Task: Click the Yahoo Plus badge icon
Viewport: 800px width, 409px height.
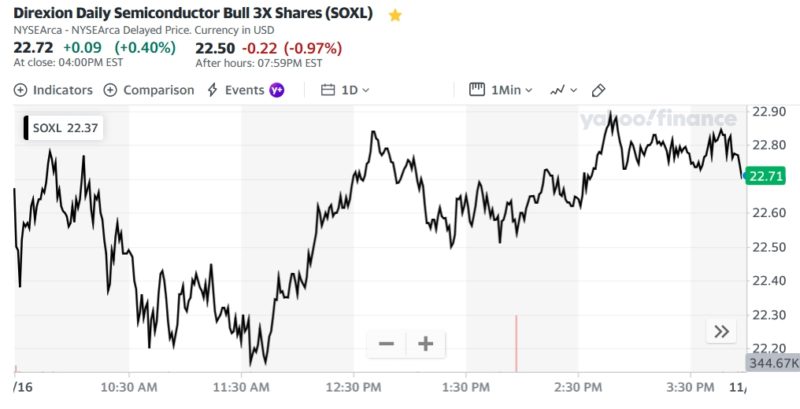Action: [x=277, y=90]
